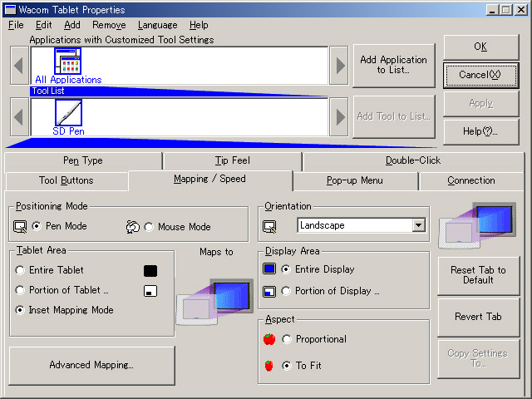Click the Pen Mode cursor icon

click(x=20, y=227)
